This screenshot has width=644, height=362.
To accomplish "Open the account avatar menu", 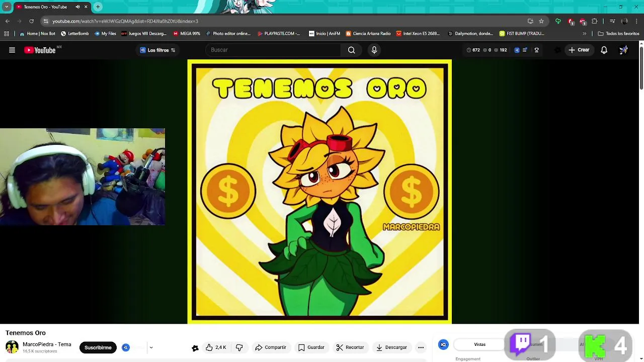I will [x=623, y=50].
